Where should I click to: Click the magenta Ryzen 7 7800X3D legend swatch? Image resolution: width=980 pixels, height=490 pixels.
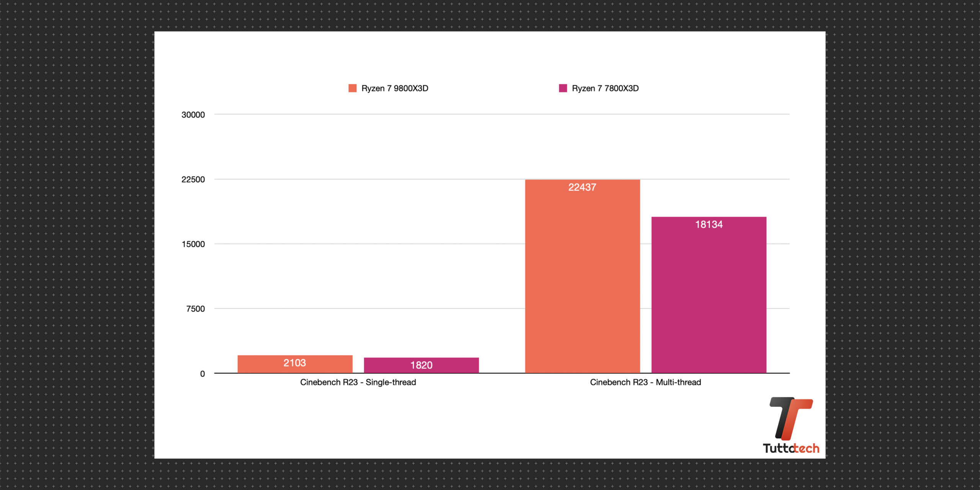[x=563, y=88]
